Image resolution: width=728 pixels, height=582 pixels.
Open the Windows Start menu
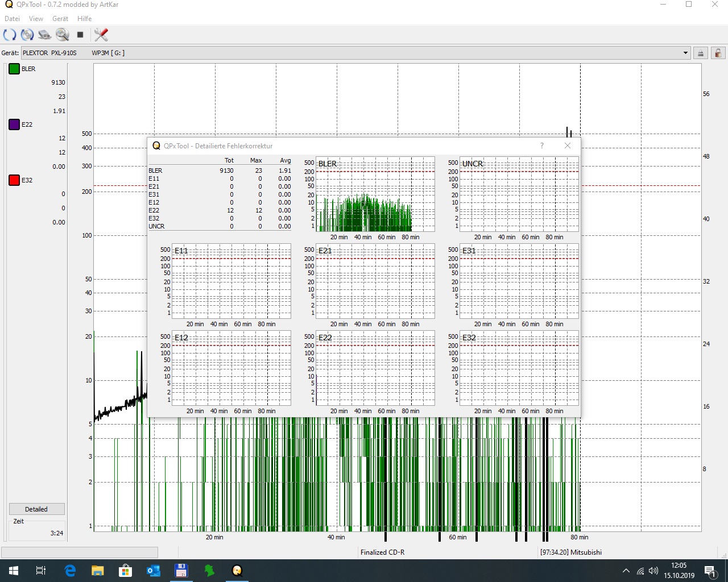point(14,571)
